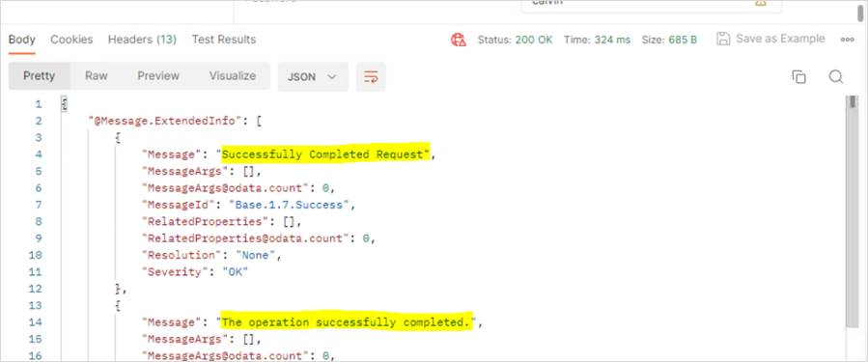868x362 pixels.
Task: Click "MessageArgs" key on line 15
Action: click(184, 339)
